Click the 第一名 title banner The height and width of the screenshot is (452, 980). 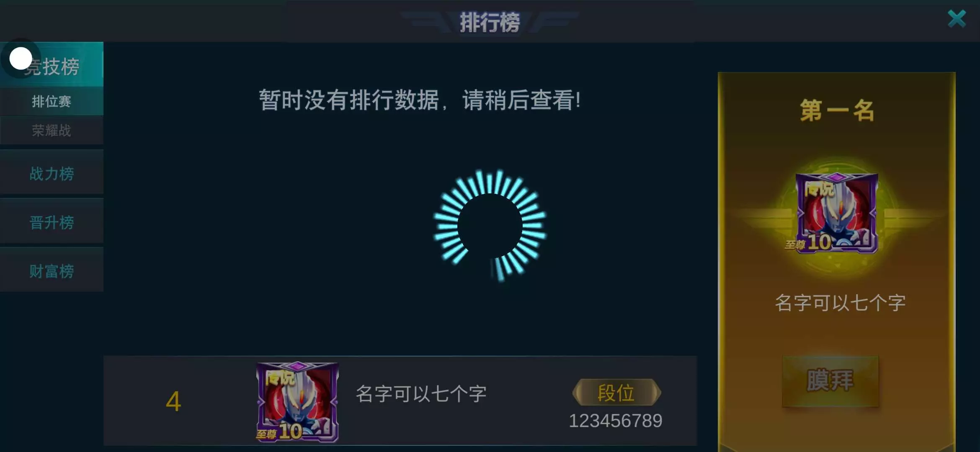[837, 111]
